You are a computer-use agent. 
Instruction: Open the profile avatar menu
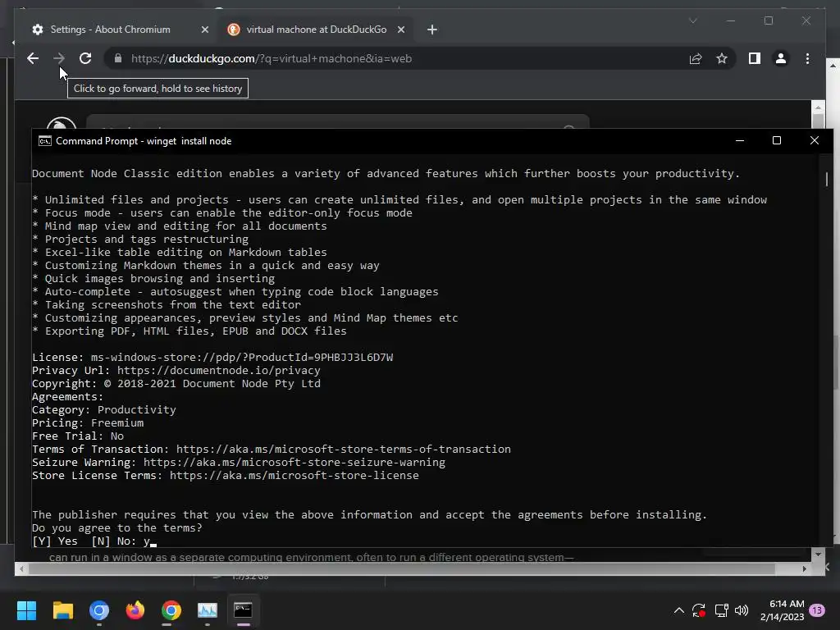pyautogui.click(x=781, y=58)
